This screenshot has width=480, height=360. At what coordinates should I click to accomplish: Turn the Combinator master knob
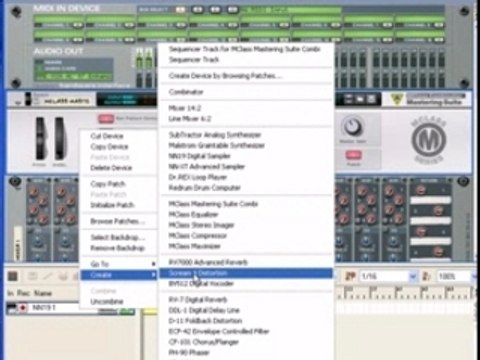352,127
